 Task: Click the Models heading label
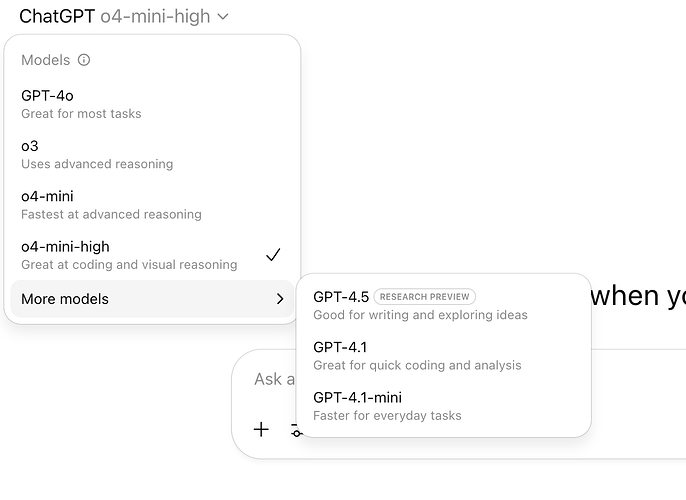tap(45, 60)
